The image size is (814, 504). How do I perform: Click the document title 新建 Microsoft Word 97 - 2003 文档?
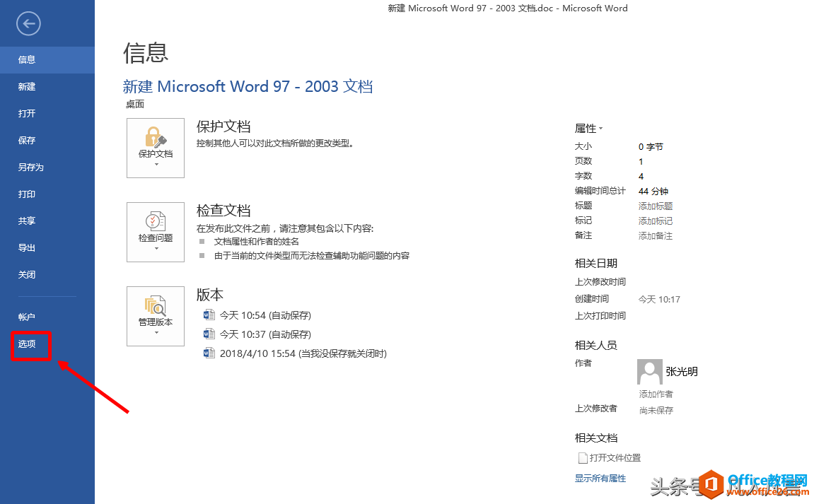(248, 86)
